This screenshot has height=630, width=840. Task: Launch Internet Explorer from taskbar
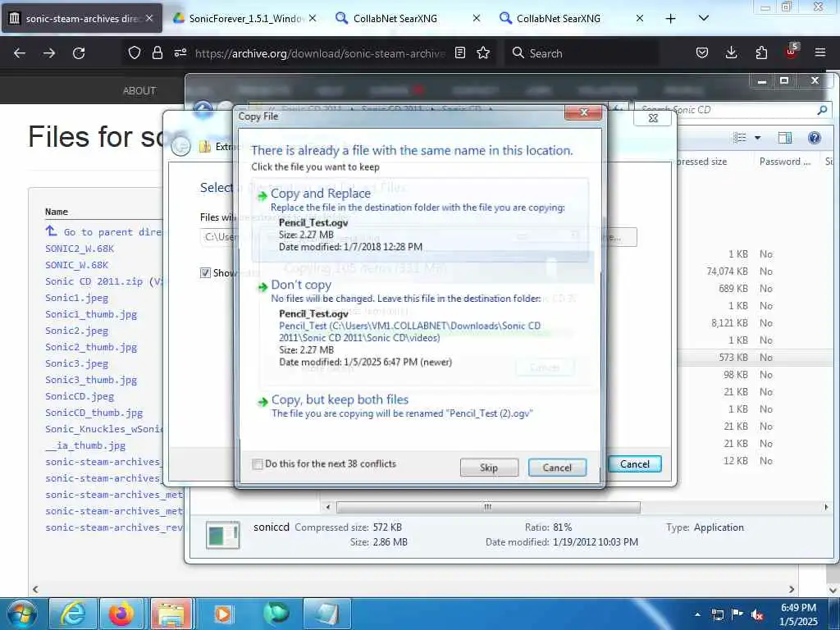coord(72,614)
